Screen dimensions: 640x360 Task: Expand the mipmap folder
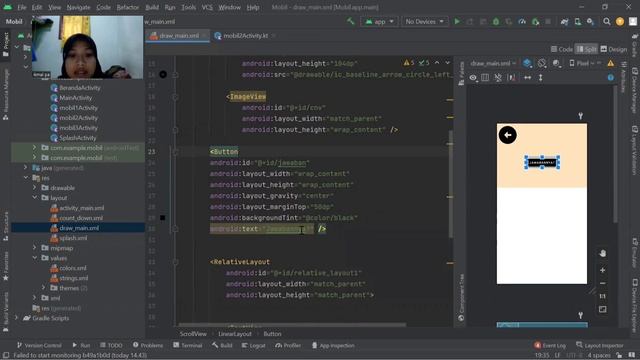[x=34, y=248]
